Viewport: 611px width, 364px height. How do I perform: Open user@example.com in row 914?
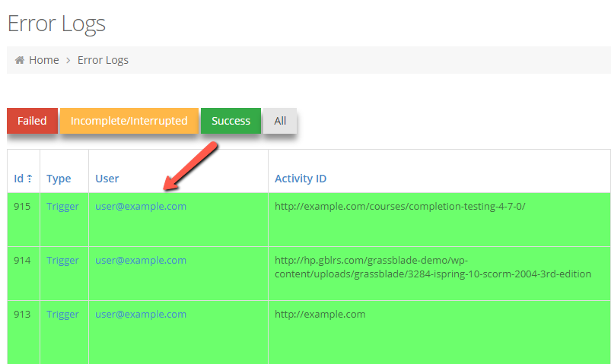click(141, 261)
